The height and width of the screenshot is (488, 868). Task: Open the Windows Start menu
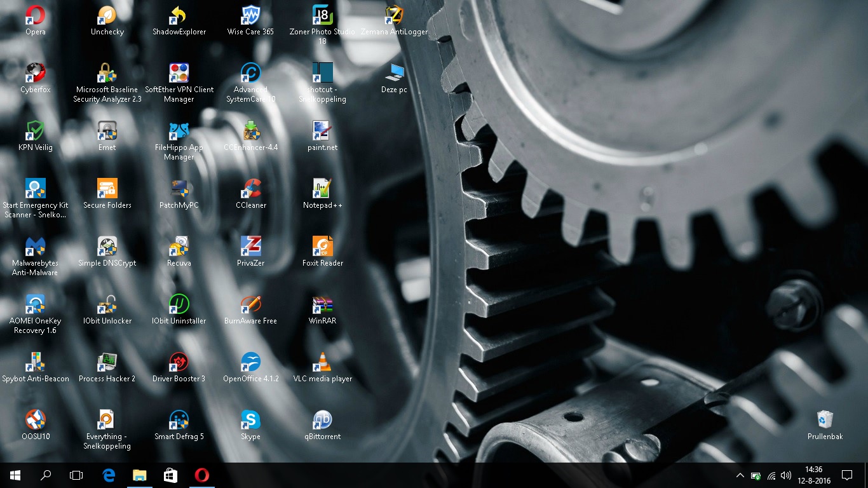coord(15,475)
